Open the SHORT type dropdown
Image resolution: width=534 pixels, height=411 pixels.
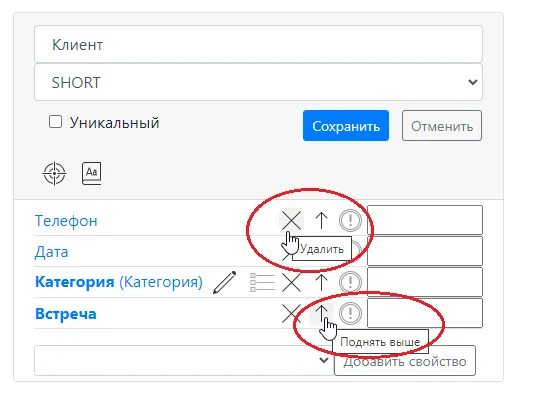(x=258, y=82)
